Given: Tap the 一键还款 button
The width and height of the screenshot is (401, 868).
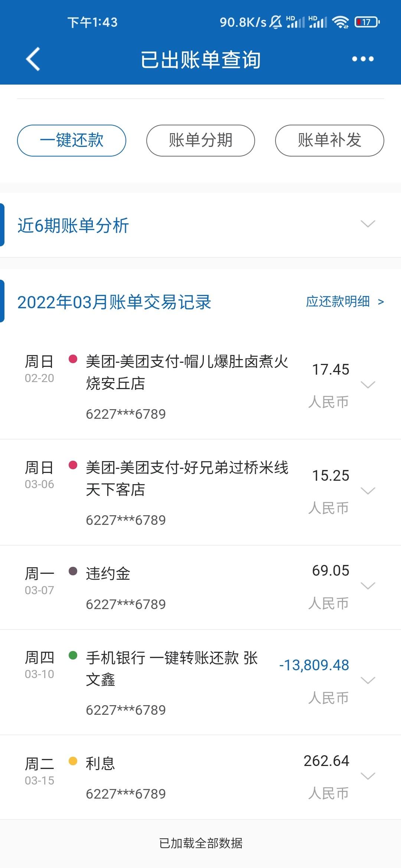Looking at the screenshot, I should point(72,141).
